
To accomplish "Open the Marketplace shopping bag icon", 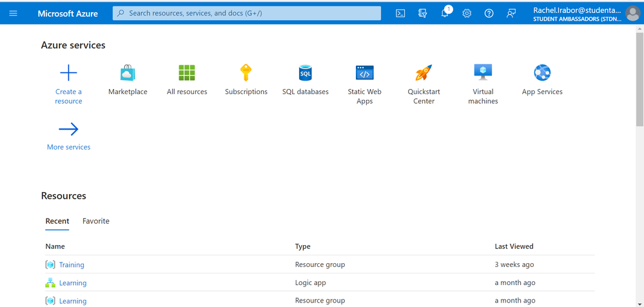I will coord(128,73).
